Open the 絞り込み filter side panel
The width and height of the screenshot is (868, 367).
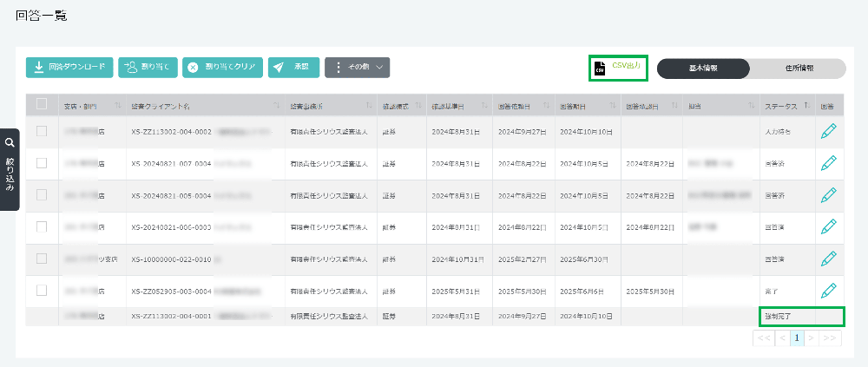pyautogui.click(x=10, y=158)
